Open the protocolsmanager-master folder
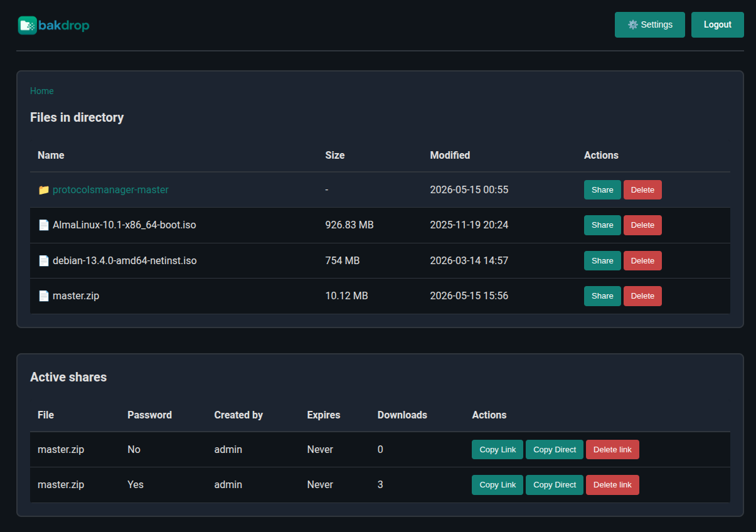The height and width of the screenshot is (532, 756). (x=110, y=189)
